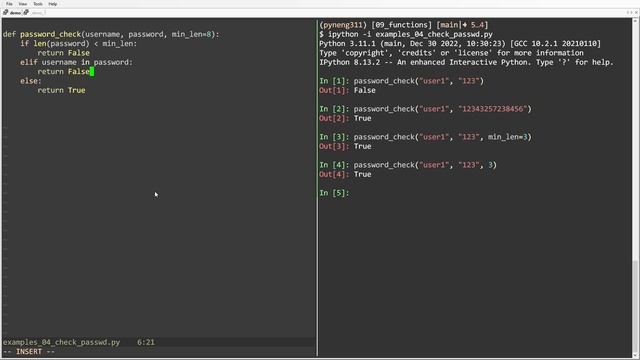Click the 'IPython 8.13.2' banner line

click(x=466, y=62)
